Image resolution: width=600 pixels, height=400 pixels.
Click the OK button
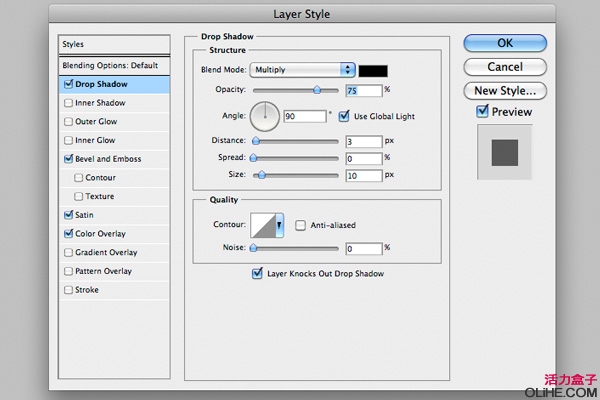pos(505,43)
